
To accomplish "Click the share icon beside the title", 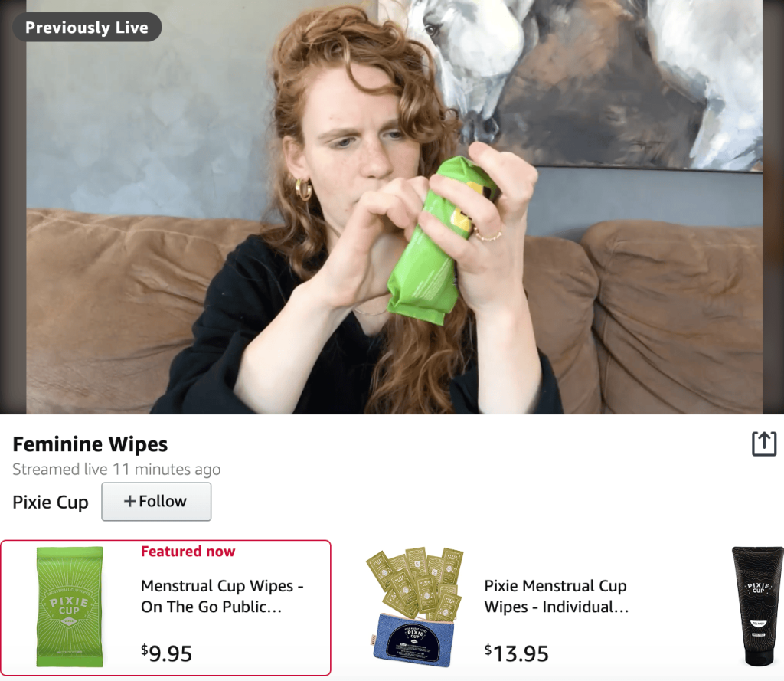I will tap(764, 444).
